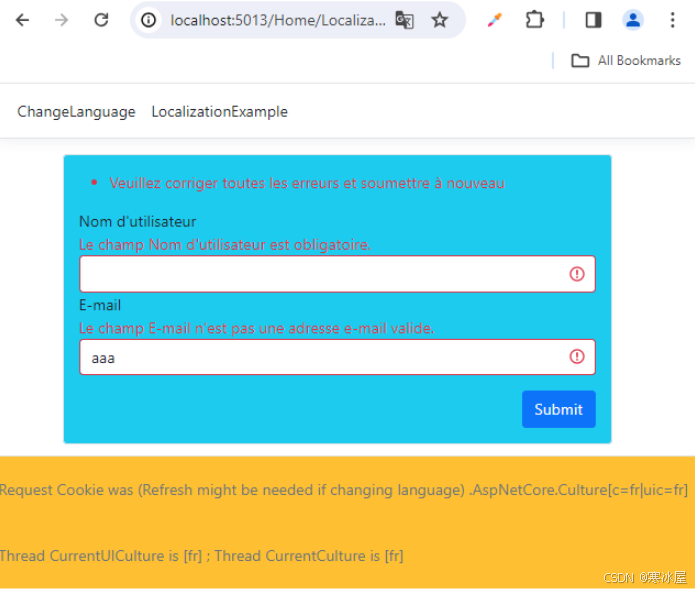Click error icon in Nom d'utilisateur field
This screenshot has height=592, width=695.
577,274
